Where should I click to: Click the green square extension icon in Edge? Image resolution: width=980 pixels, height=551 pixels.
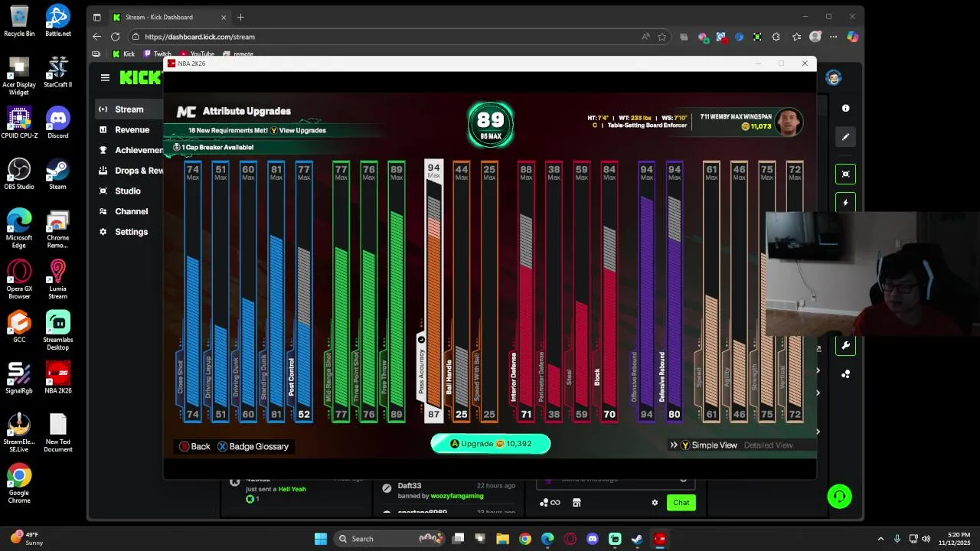pos(757,37)
